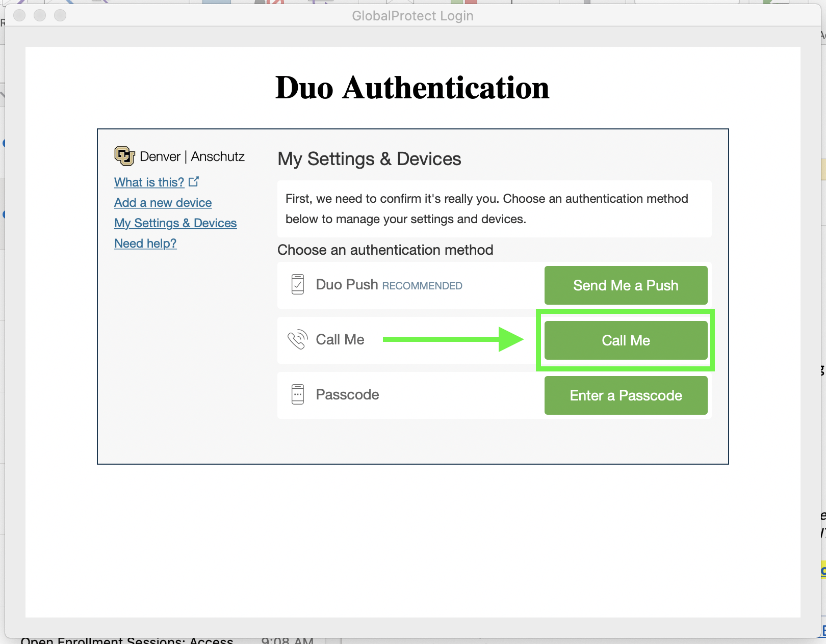Click the green arrow pointing to Call Me
This screenshot has height=644, width=826.
point(454,339)
